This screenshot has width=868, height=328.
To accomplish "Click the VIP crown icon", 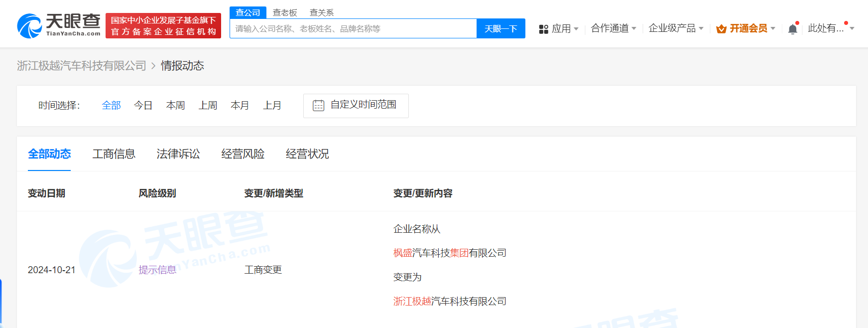I will (721, 29).
